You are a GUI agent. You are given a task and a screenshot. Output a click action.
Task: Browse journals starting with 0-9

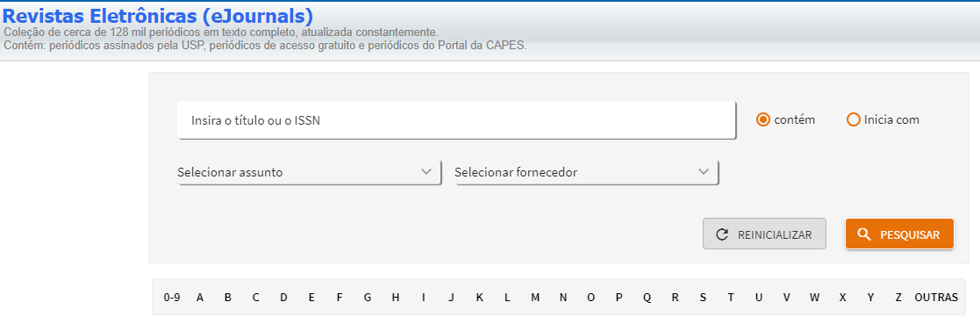click(172, 298)
